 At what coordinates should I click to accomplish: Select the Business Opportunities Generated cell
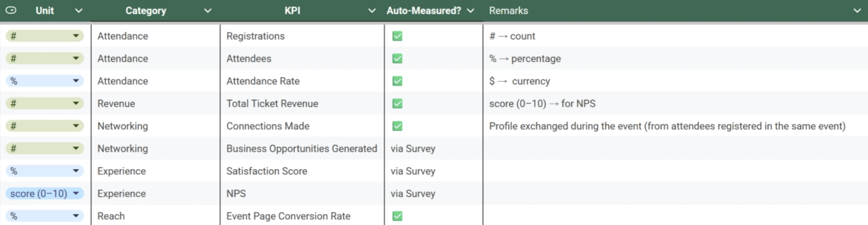tap(302, 149)
